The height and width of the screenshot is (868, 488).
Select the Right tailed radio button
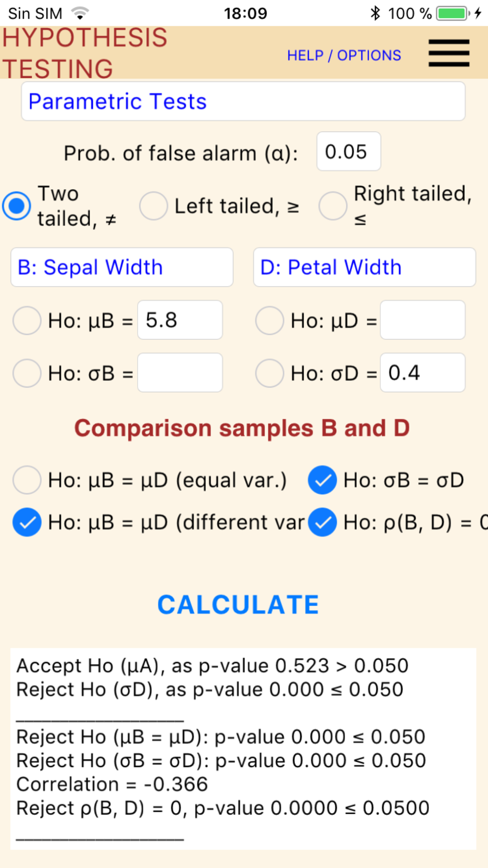pyautogui.click(x=332, y=205)
